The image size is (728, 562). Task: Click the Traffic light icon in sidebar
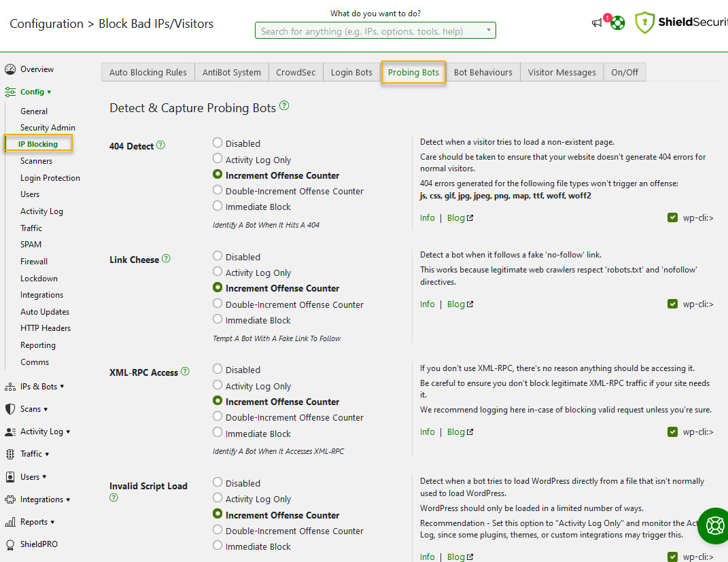10,453
